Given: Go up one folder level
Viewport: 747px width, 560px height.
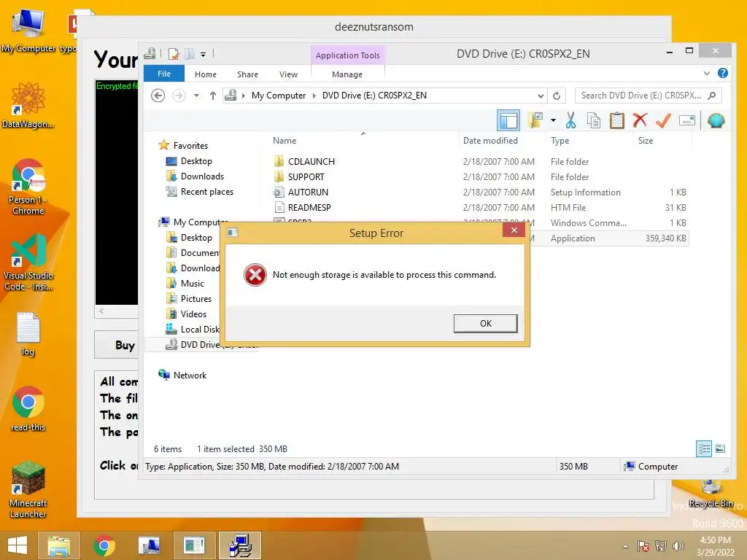Looking at the screenshot, I should [x=212, y=96].
